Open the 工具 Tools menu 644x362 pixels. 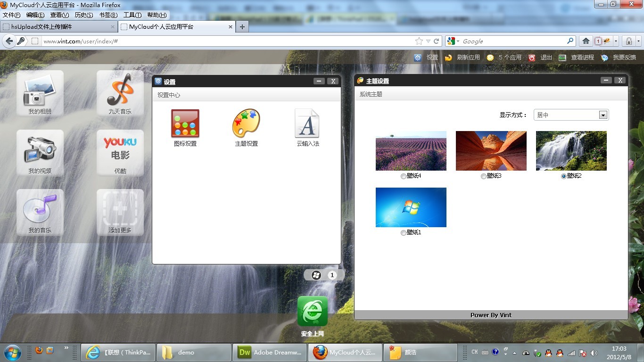pos(132,15)
